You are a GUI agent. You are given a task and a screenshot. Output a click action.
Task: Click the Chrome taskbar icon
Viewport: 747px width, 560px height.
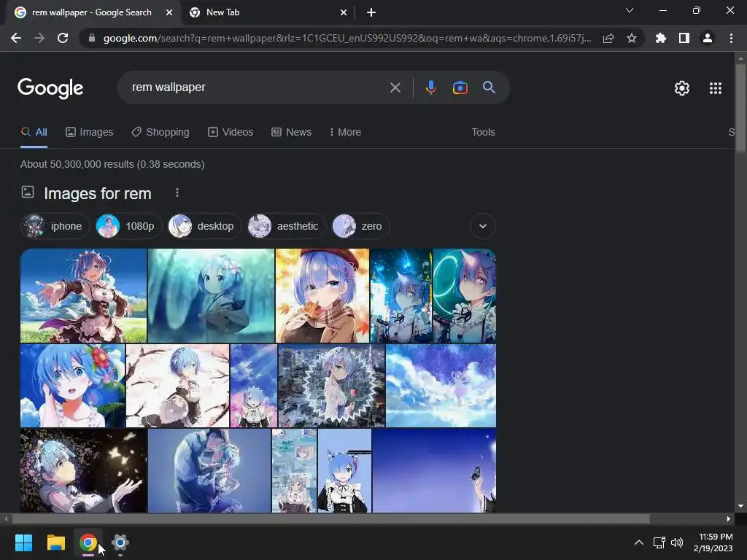[88, 542]
